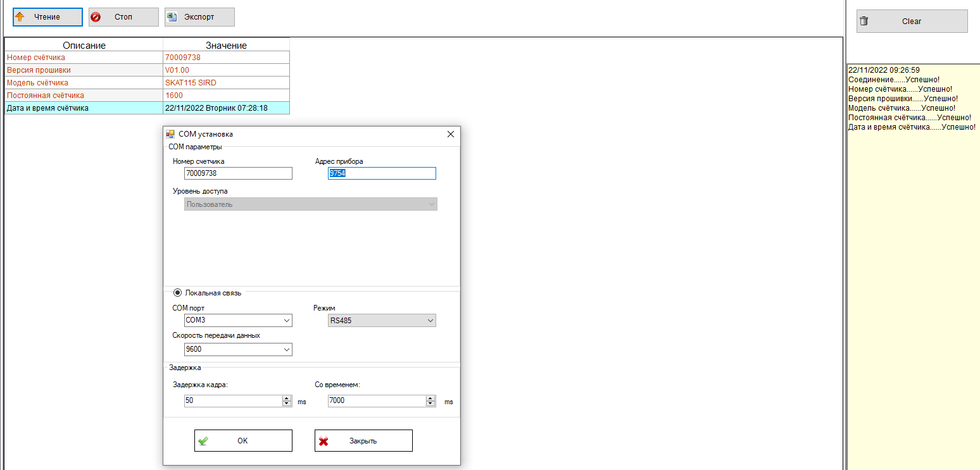
Task: Click the Экспорт button with spreadsheet icon
Action: pyautogui.click(x=199, y=17)
